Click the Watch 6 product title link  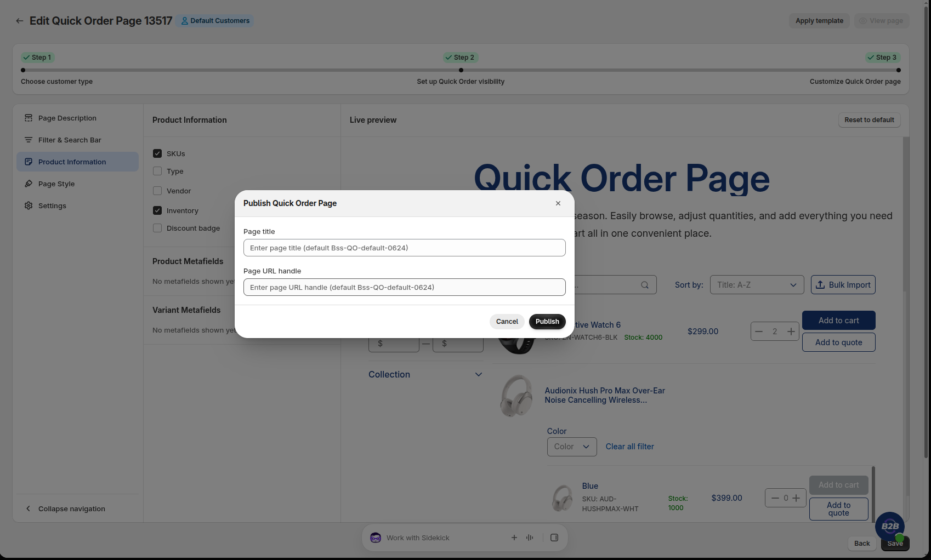(x=598, y=325)
